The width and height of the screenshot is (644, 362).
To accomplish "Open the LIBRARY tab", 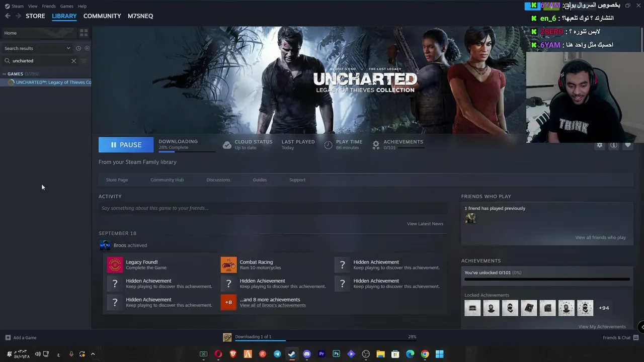I will [64, 16].
